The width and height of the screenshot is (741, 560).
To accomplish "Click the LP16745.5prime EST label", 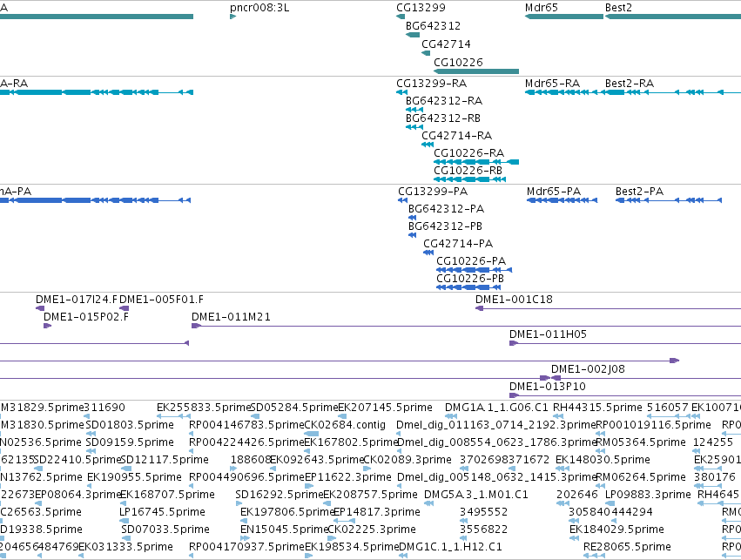I will (x=163, y=513).
